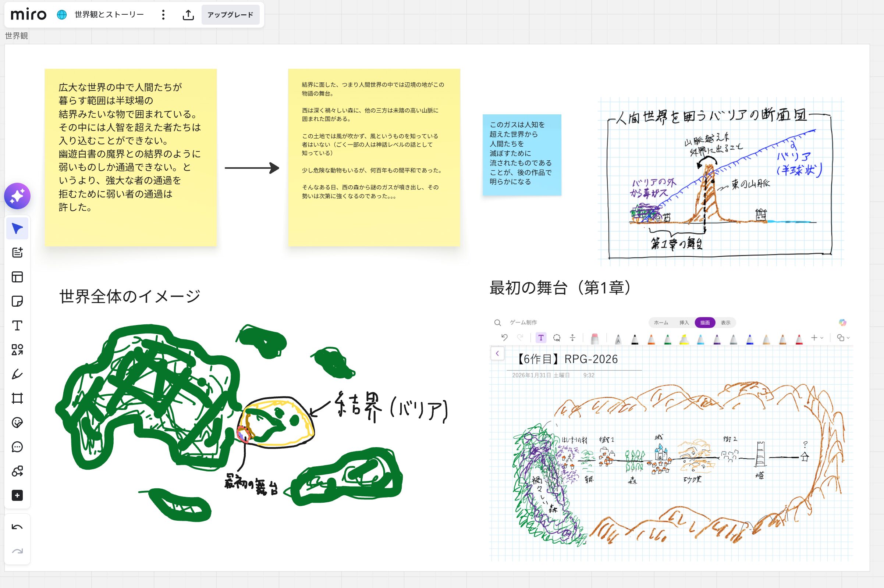Select the blue sticky note
The width and height of the screenshot is (884, 588).
522,154
